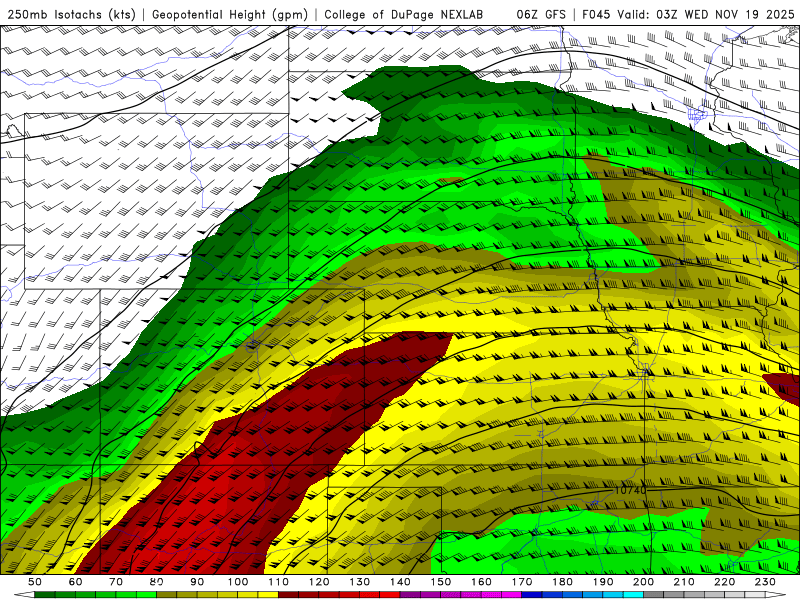Click the "150" legend value
Screen dimensions: 800x600
point(441,582)
